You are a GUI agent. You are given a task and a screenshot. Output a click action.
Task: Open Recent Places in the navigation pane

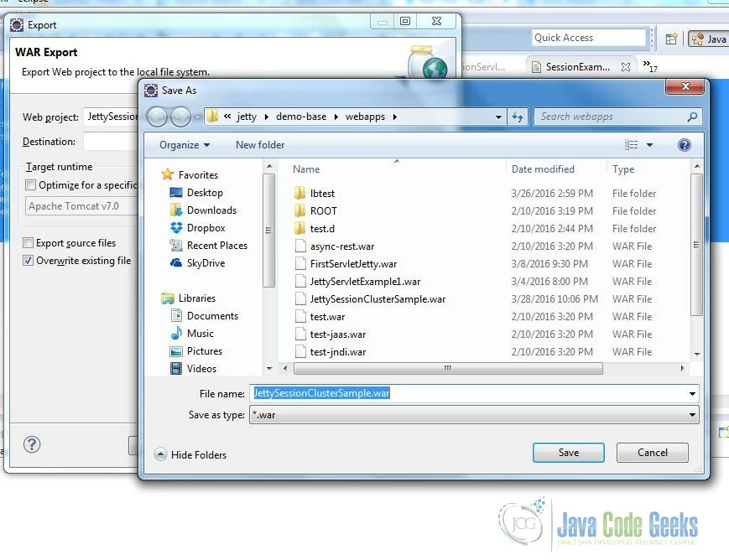click(x=216, y=246)
